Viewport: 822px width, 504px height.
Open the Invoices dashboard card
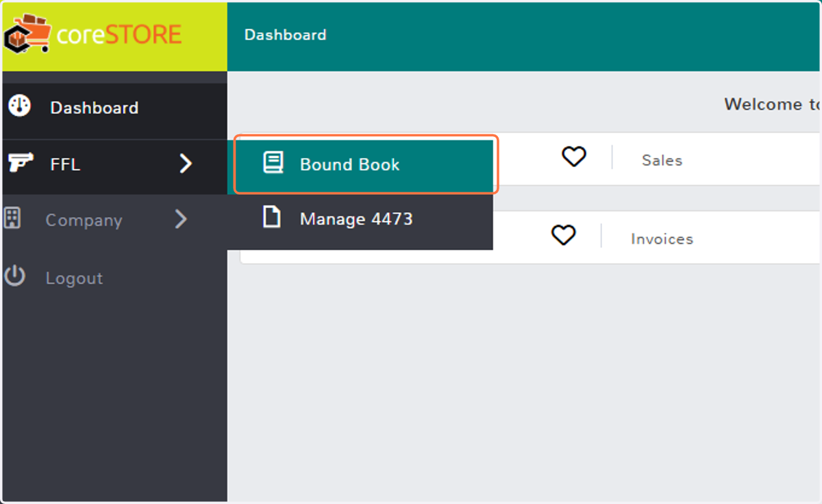(662, 239)
